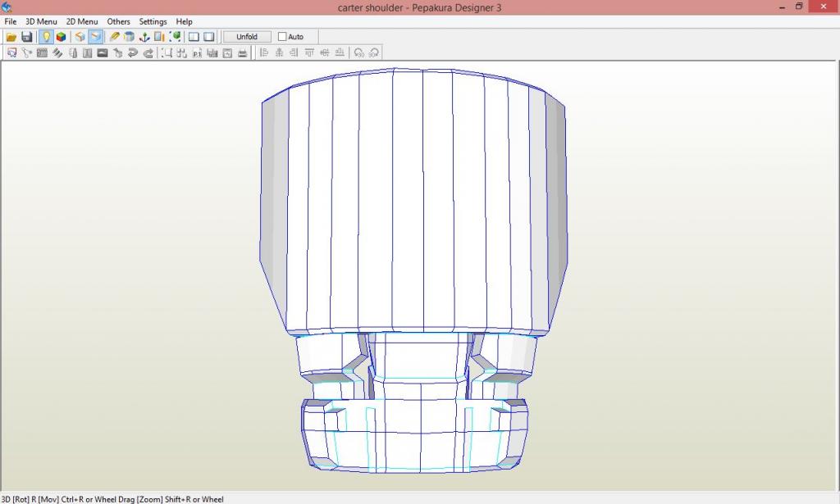The height and width of the screenshot is (504, 840).
Task: Toggle the light bulb lighting icon
Action: pyautogui.click(x=46, y=37)
